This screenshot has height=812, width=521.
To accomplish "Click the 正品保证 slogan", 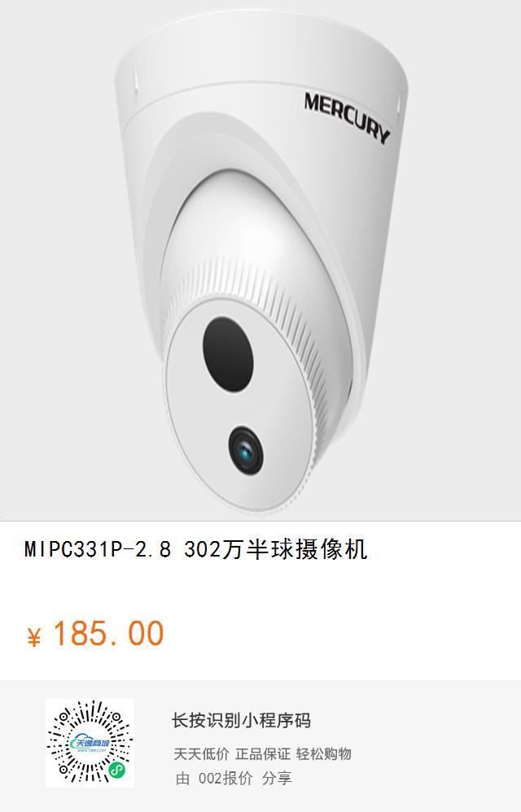I will pyautogui.click(x=263, y=753).
